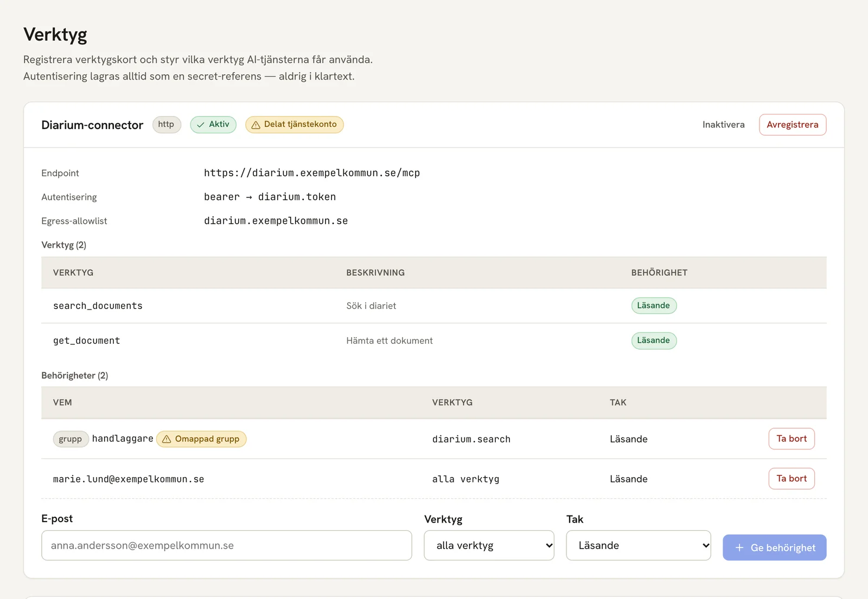This screenshot has height=599, width=868.
Task: Select the search_documents tool row
Action: [x=434, y=306]
